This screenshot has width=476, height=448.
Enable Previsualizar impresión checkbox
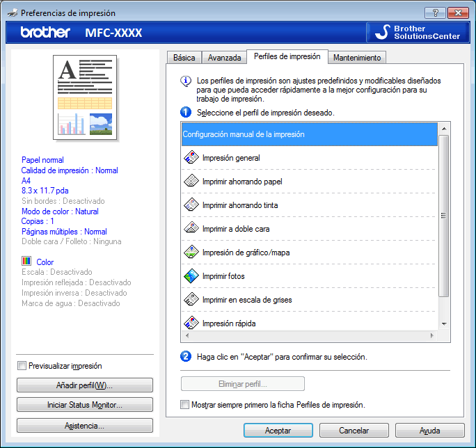pos(22,365)
